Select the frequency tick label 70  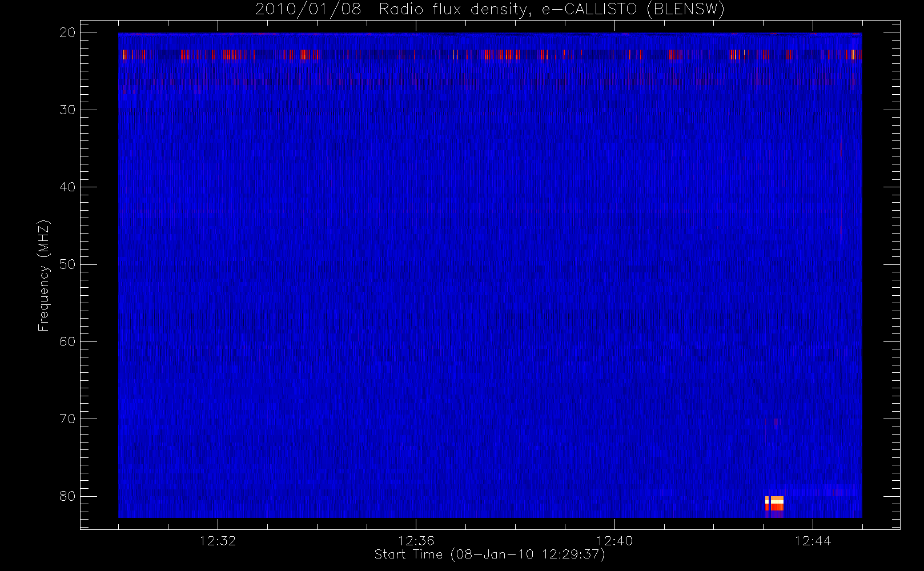tap(67, 419)
